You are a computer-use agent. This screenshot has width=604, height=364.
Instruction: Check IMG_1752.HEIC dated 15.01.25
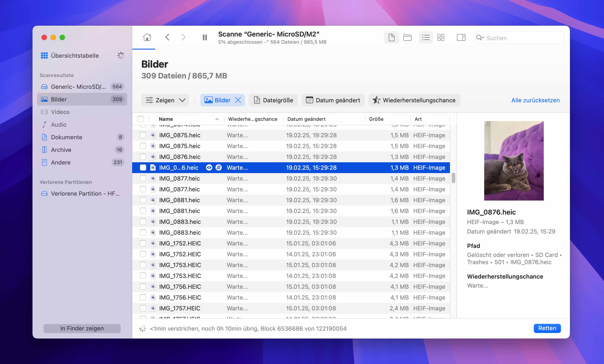point(143,243)
